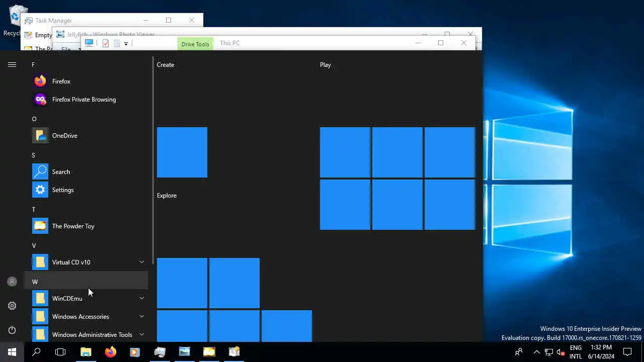Switch to Firefox on the taskbar
The width and height of the screenshot is (644, 362).
[110, 352]
